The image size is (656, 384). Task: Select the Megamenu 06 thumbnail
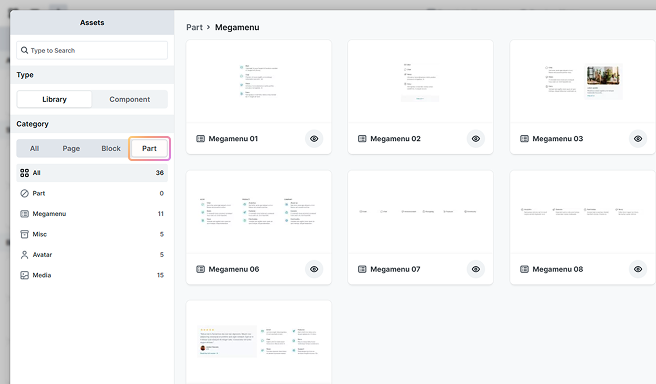259,212
